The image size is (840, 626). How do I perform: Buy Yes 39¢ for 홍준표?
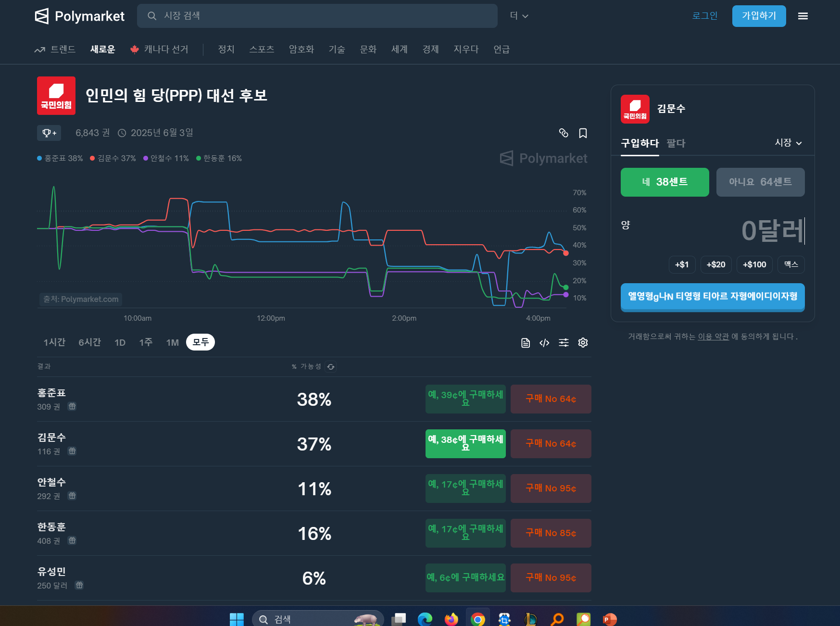(x=465, y=399)
